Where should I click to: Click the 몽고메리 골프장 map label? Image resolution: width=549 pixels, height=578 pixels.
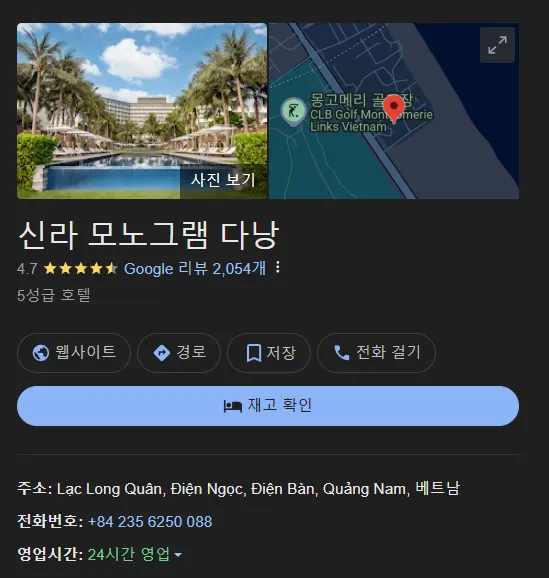click(x=361, y=100)
